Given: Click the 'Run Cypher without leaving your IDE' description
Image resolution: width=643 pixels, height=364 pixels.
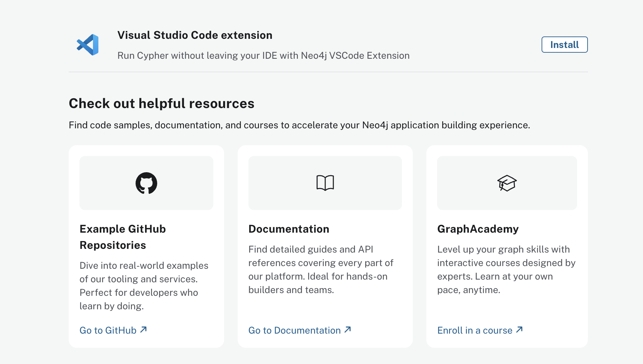Looking at the screenshot, I should click(263, 55).
